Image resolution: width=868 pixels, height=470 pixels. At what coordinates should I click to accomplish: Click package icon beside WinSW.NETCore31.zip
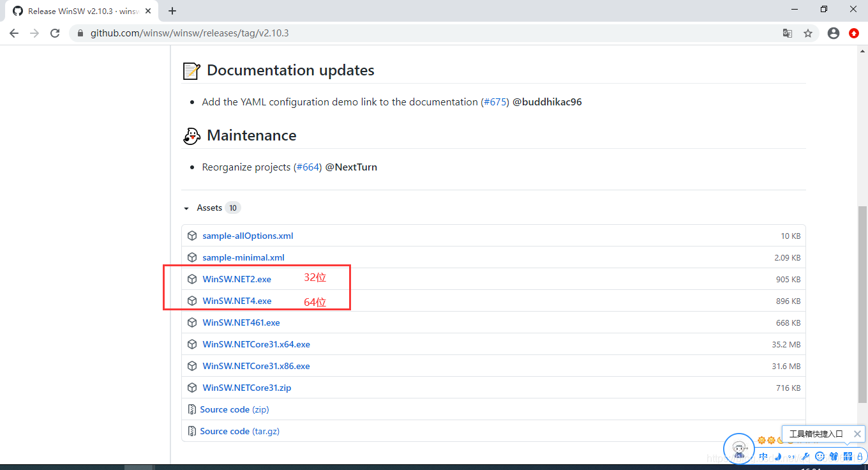point(192,388)
